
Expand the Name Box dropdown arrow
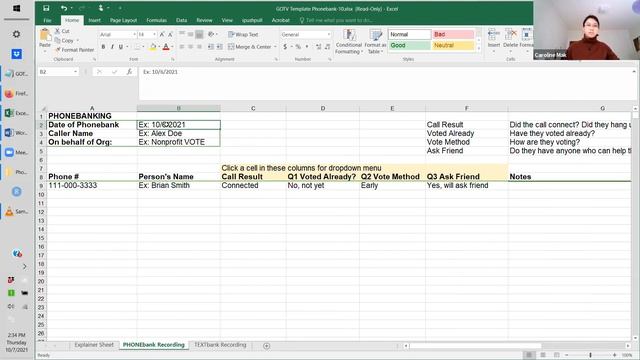[x=76, y=72]
